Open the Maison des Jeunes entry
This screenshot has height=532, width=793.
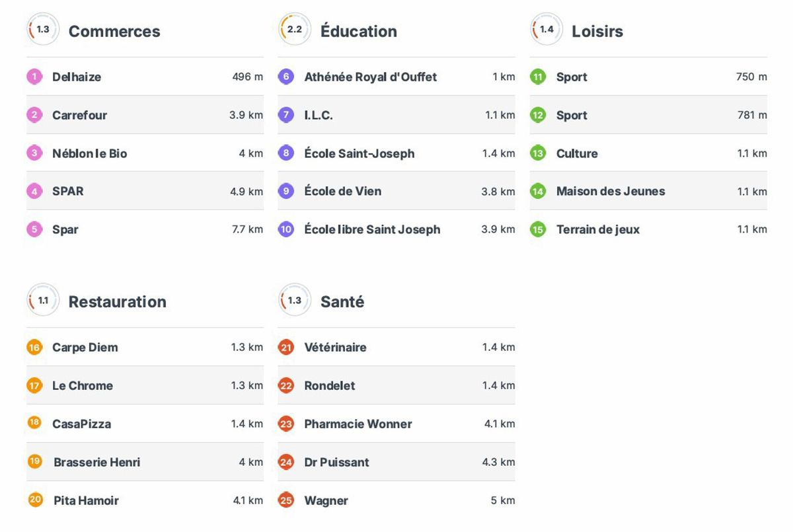point(611,191)
